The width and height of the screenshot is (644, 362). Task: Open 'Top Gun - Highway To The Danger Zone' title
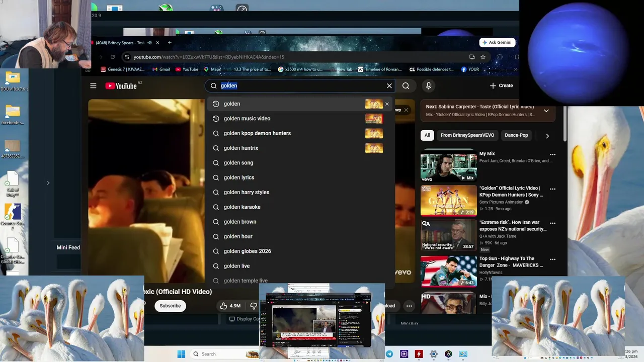click(511, 262)
